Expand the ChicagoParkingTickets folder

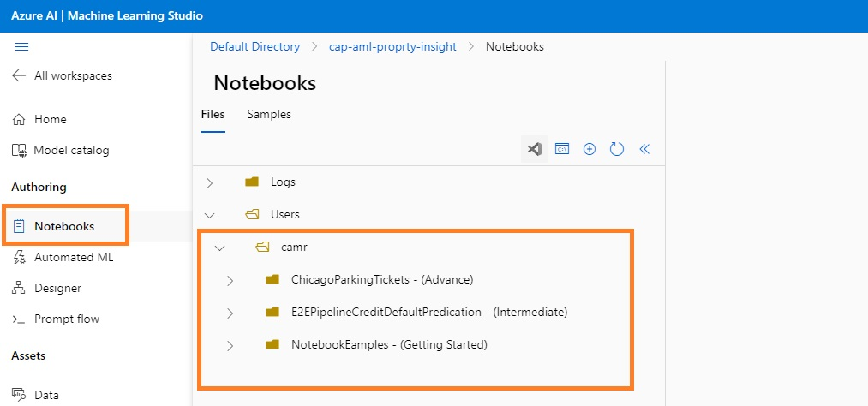tap(230, 280)
